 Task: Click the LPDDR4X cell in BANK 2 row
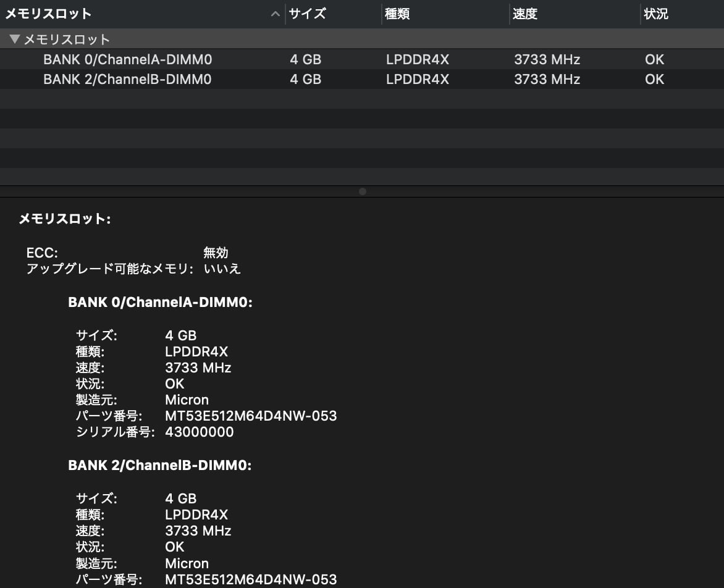(x=417, y=80)
